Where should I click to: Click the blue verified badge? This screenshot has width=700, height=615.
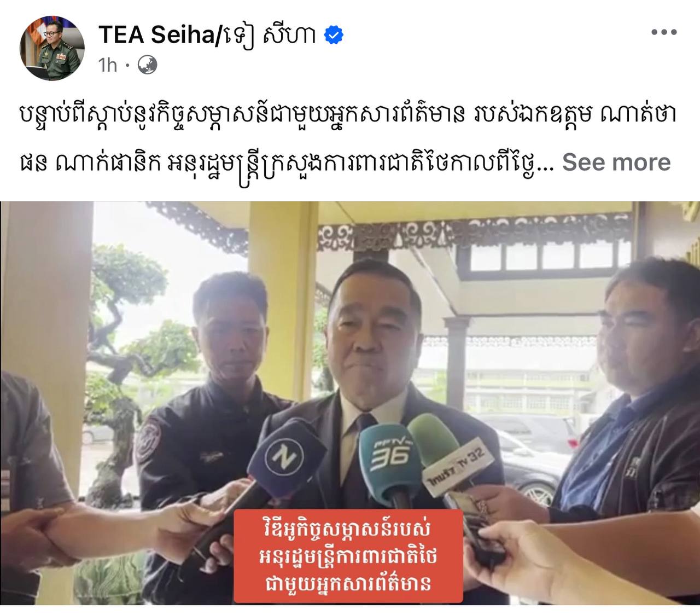334,35
